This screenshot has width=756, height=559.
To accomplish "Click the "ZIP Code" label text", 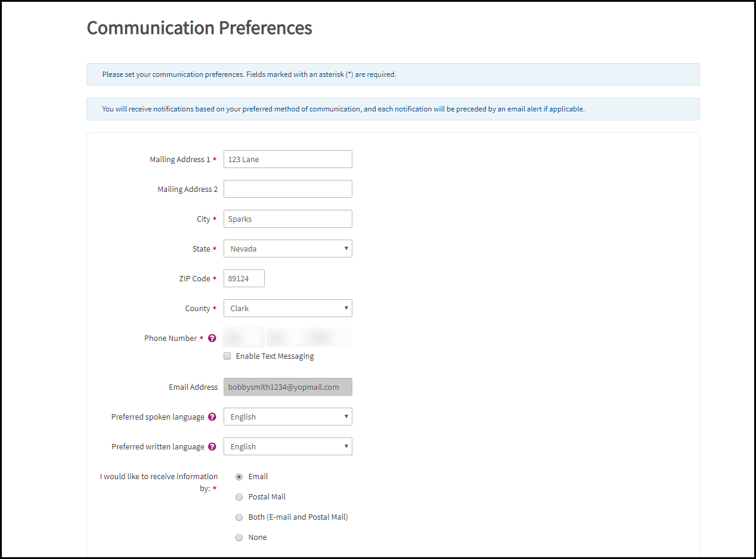I will pyautogui.click(x=195, y=279).
